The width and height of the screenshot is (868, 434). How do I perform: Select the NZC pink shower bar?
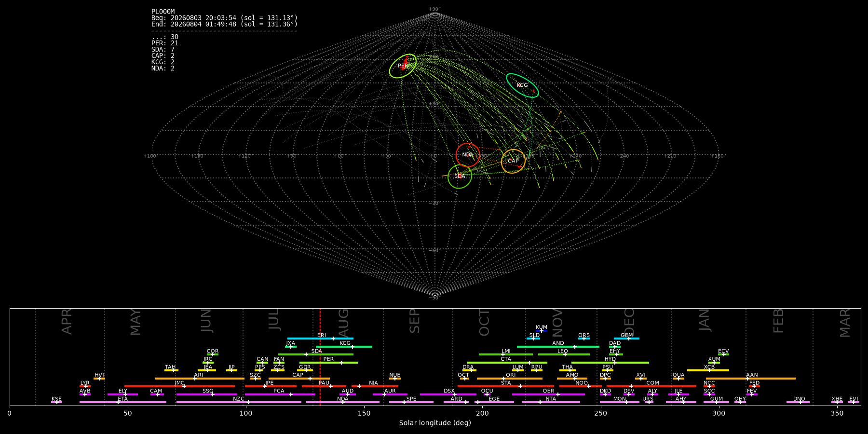pyautogui.click(x=239, y=402)
